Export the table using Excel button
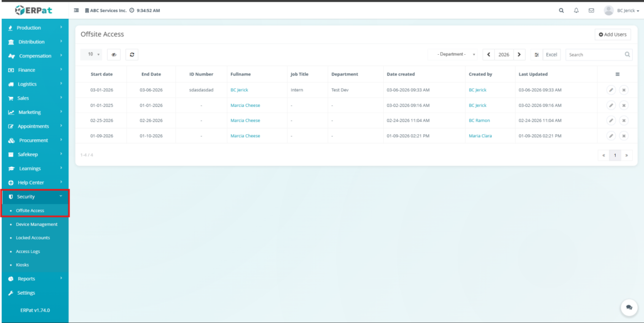Viewport: 644px width, 323px height. 551,55
